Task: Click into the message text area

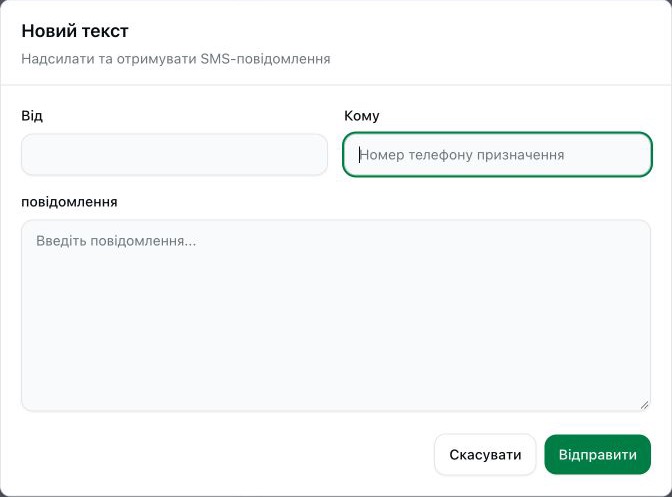Action: pos(336,316)
